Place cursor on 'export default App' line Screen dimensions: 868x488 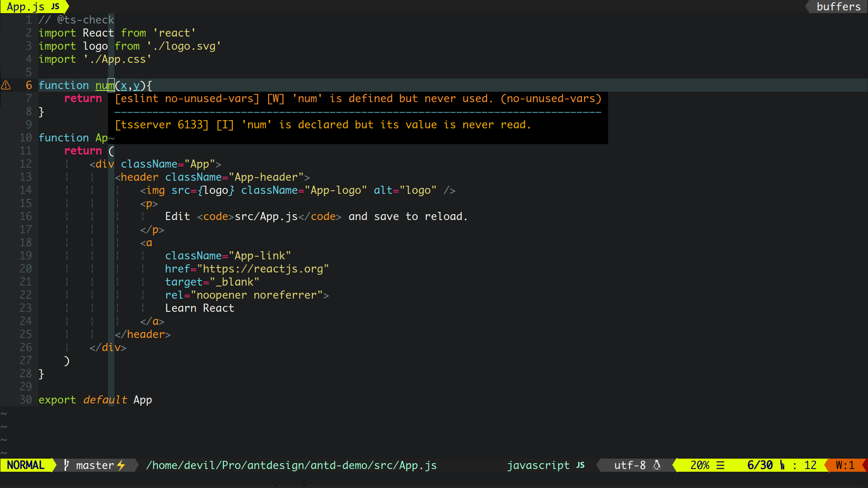pos(95,400)
